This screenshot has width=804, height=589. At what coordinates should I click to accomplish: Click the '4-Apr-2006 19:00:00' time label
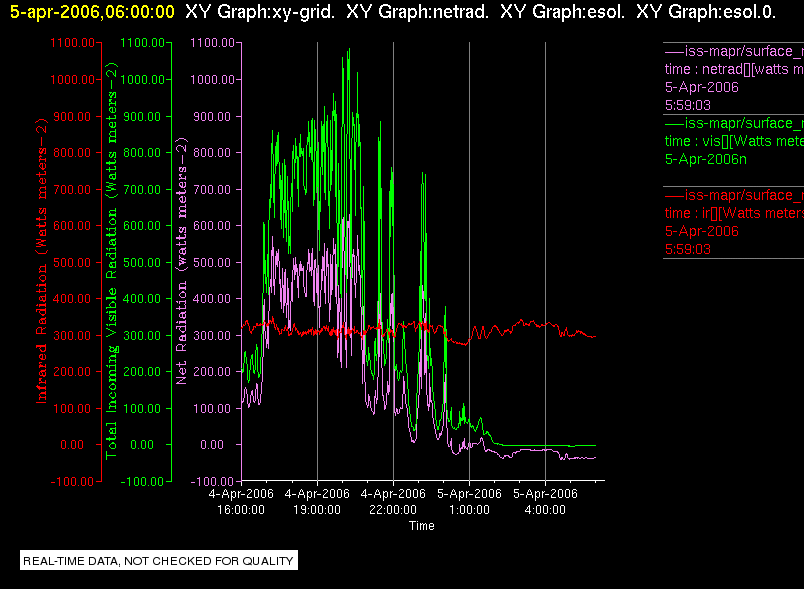coord(317,502)
